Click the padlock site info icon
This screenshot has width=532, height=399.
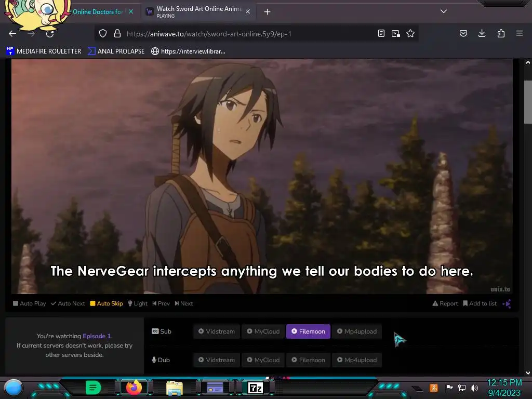pyautogui.click(x=117, y=34)
